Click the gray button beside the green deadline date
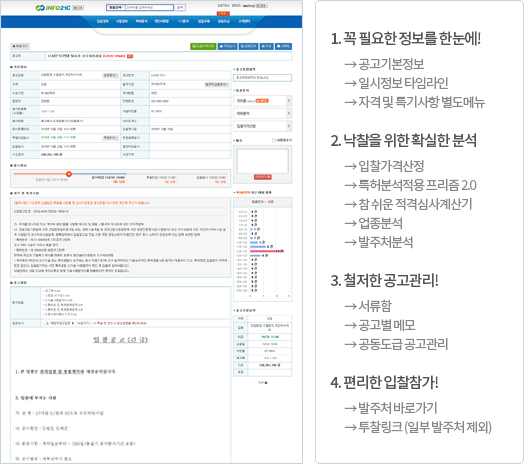Viewport: 524px width, 464px height. pyautogui.click(x=110, y=138)
